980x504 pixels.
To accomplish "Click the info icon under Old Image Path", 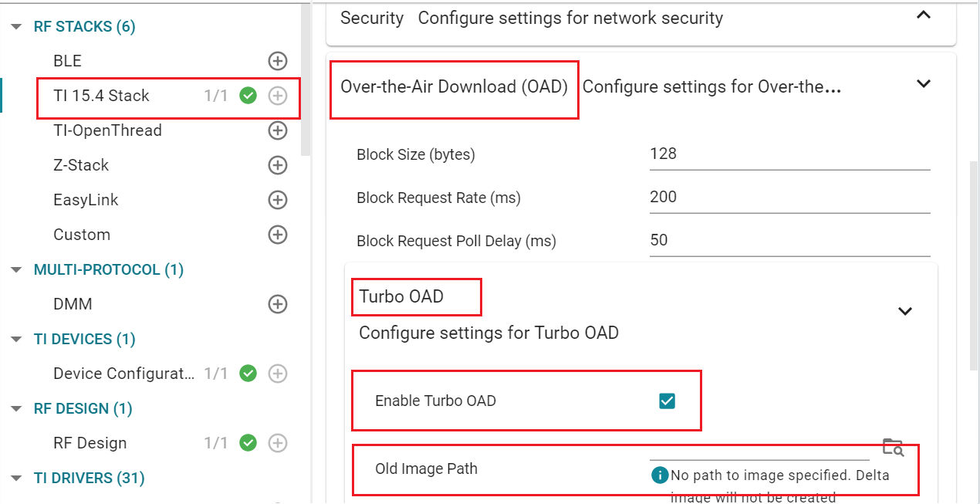I will click(659, 475).
